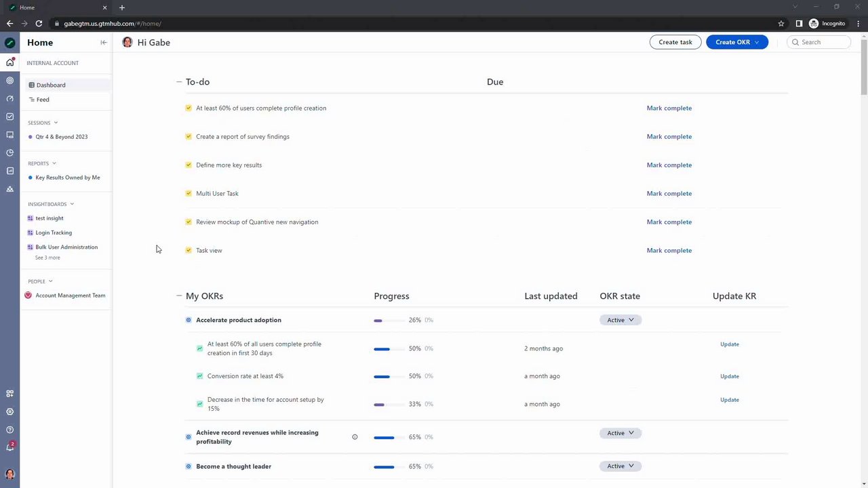This screenshot has height=488, width=868.
Task: Tick the Task view to-do checkbox
Action: click(x=189, y=250)
